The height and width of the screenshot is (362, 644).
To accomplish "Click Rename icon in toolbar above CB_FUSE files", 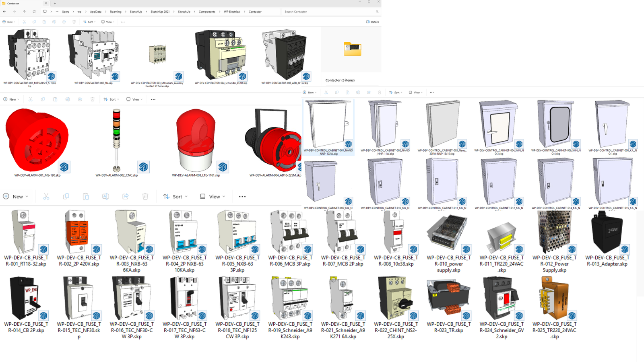I will tap(105, 196).
